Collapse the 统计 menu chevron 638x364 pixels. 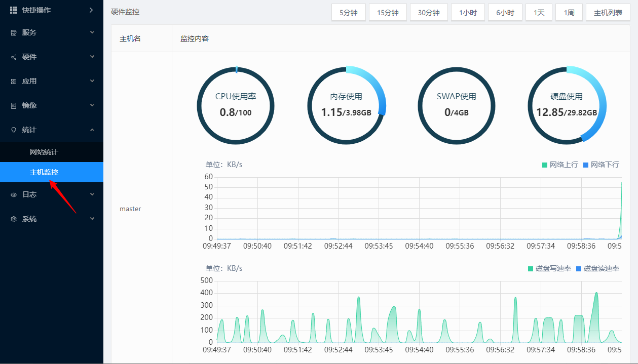click(92, 130)
